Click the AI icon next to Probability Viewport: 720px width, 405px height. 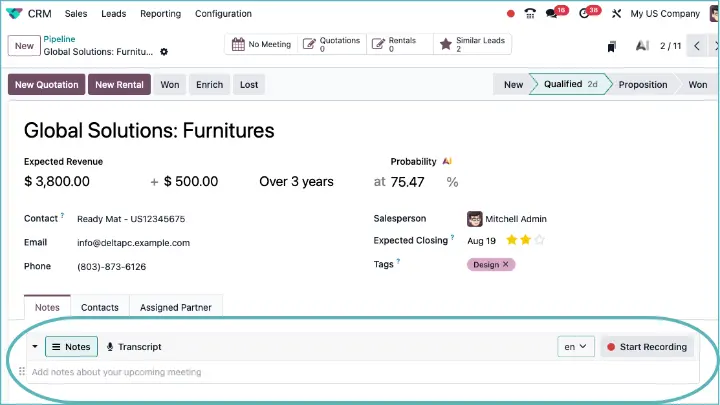(447, 161)
